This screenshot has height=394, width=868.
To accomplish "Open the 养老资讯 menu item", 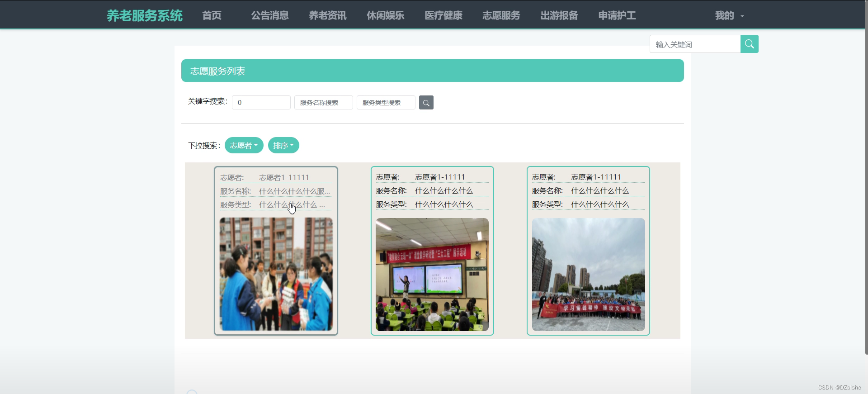I will click(x=328, y=15).
